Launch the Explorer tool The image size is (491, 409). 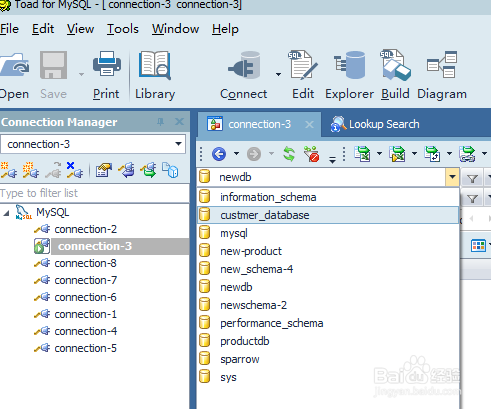(x=349, y=65)
